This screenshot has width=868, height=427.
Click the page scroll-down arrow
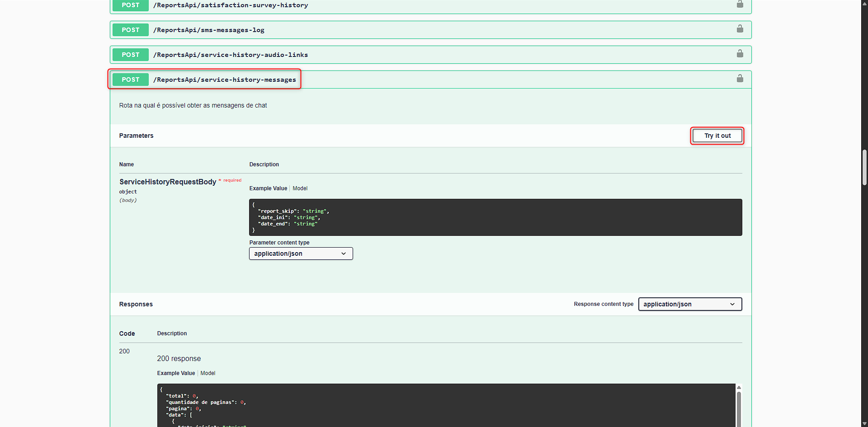coord(864,423)
